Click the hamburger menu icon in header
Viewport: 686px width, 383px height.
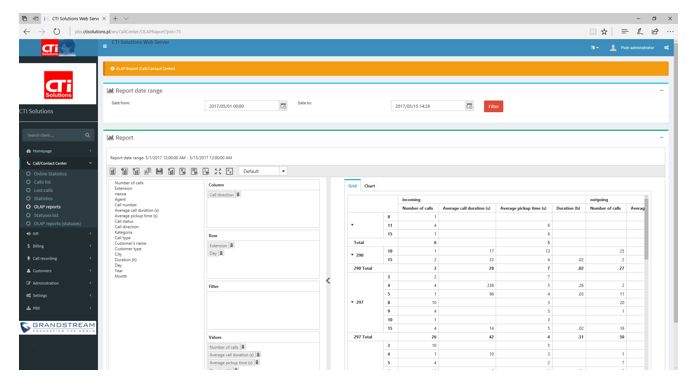click(x=105, y=46)
